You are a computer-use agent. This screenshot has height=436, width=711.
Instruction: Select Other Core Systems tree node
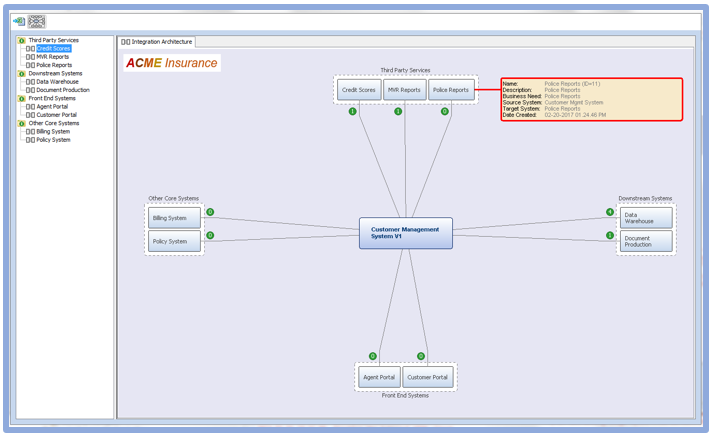pos(54,123)
